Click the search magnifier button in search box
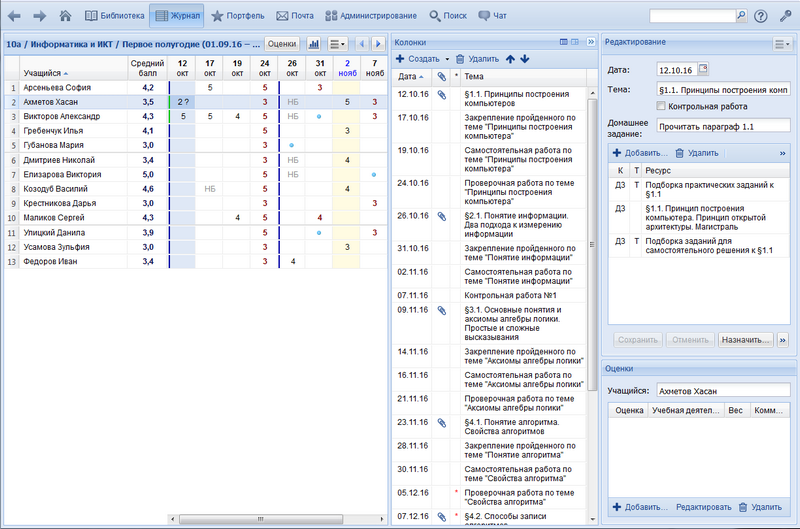 point(740,16)
